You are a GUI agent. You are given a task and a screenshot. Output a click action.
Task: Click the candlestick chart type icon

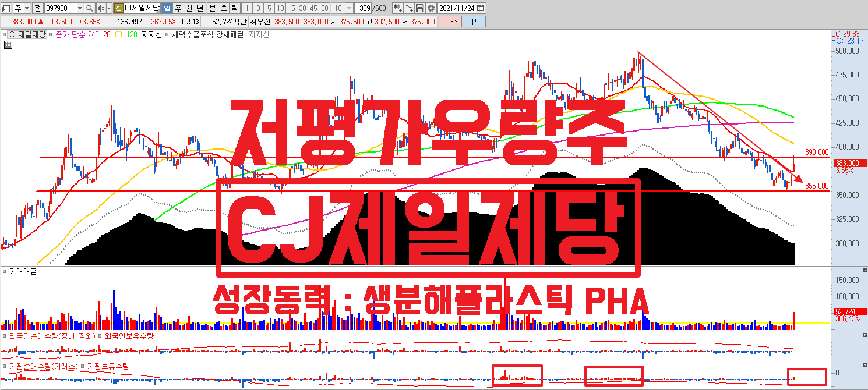[x=397, y=8]
